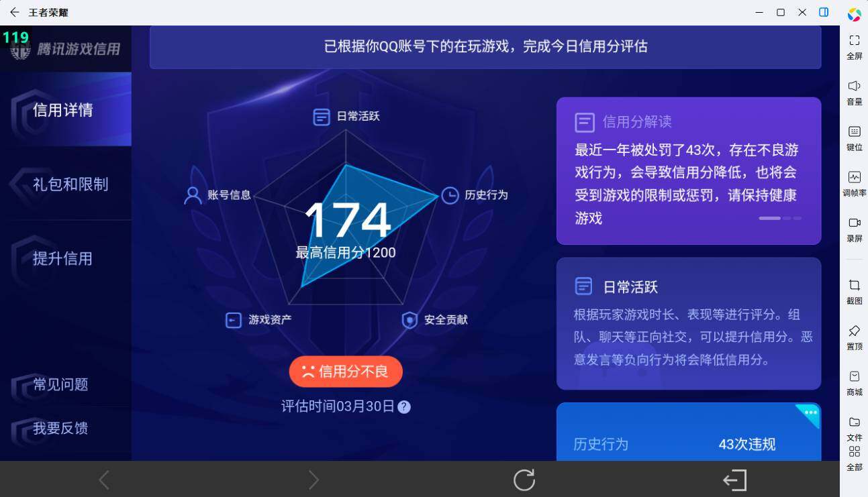The image size is (868, 497).
Task: Take a screenshot with the 截图 tool
Action: point(854,292)
